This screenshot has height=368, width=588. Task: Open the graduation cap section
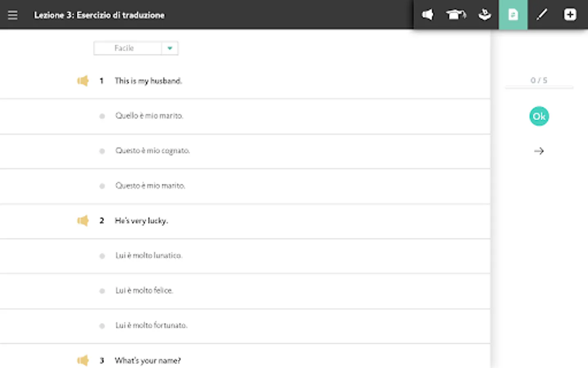tap(456, 15)
